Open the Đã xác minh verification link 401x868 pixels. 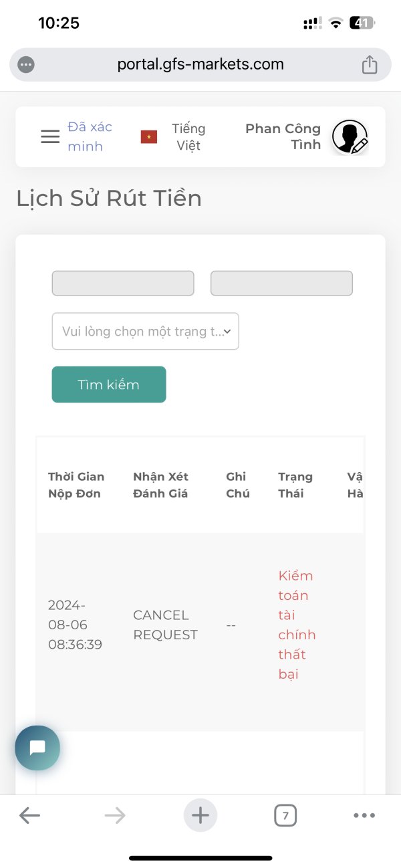pyautogui.click(x=90, y=136)
